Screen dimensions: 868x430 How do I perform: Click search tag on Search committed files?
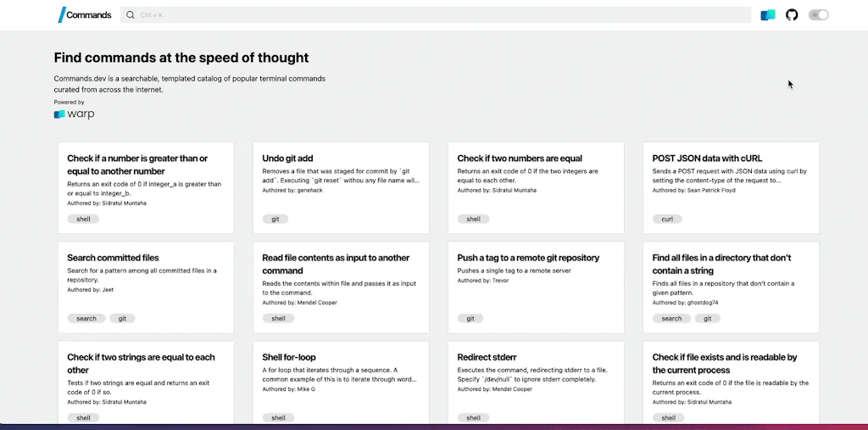[86, 319]
